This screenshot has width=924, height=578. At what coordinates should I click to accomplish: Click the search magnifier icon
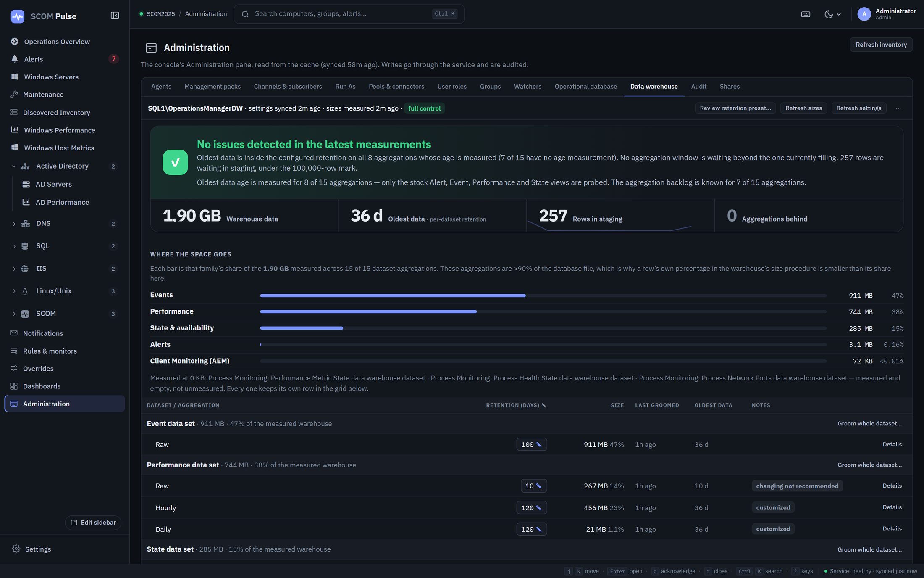[x=245, y=14]
